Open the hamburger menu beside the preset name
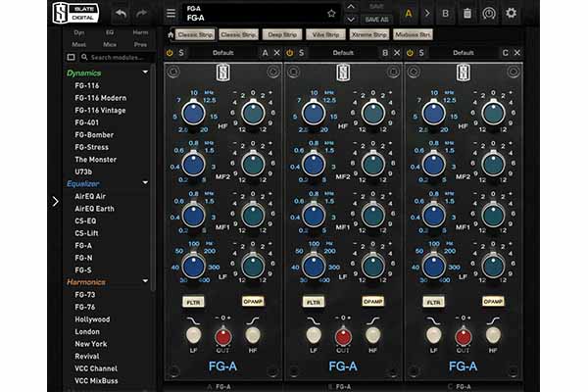The width and height of the screenshot is (588, 392). 171,13
